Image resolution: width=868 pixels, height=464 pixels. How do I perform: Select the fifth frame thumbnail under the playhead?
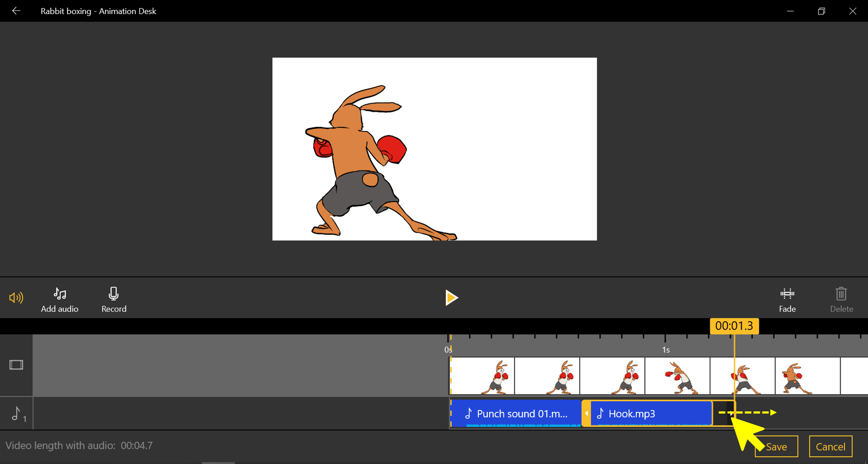point(743,376)
